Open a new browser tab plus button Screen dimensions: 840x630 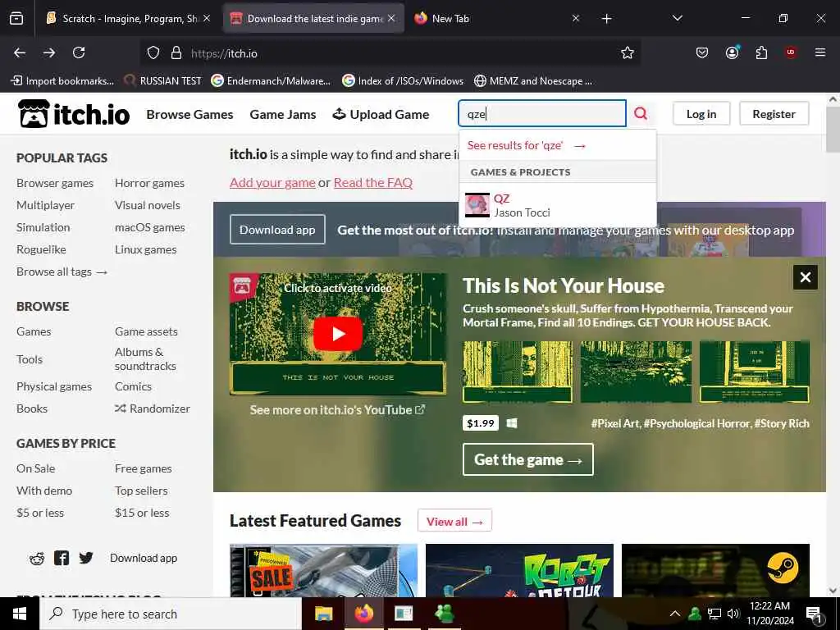tap(606, 19)
